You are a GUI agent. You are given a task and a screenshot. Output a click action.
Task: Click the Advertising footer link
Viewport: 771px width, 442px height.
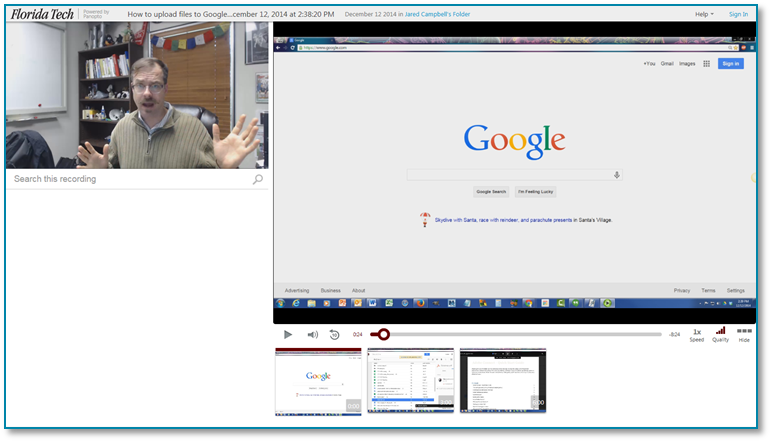297,291
